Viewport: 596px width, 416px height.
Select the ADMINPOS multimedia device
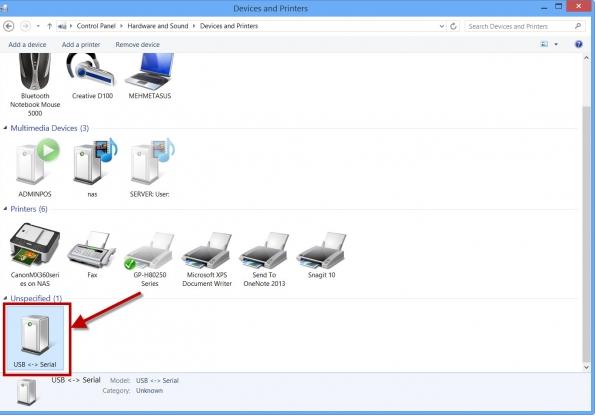pos(35,168)
